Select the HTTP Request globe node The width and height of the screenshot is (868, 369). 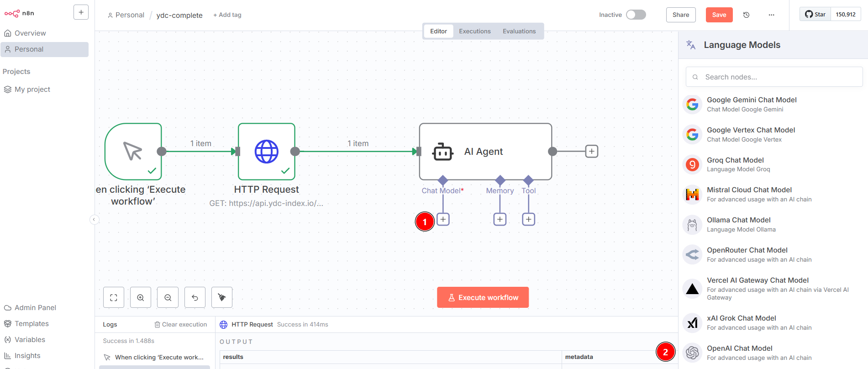tap(267, 152)
